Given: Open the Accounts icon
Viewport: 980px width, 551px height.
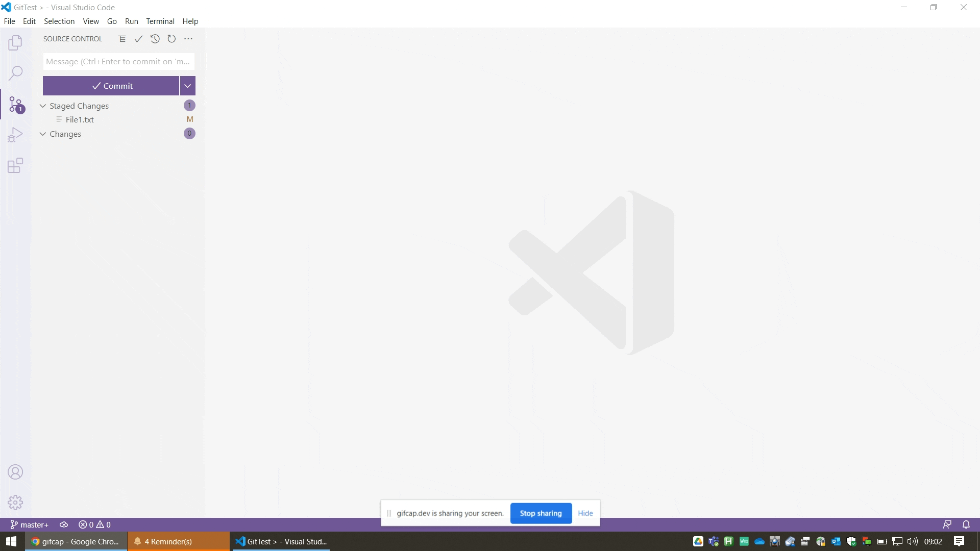Looking at the screenshot, I should click(x=15, y=472).
